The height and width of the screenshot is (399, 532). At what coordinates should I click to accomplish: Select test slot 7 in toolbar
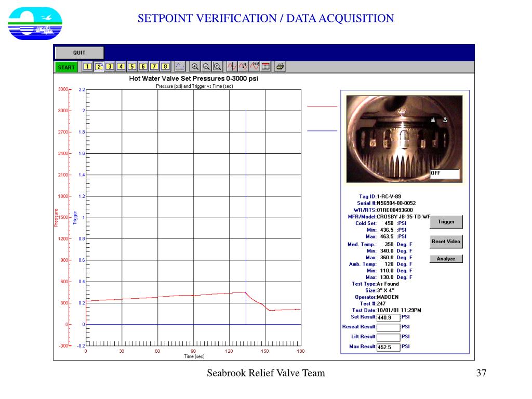coord(154,66)
